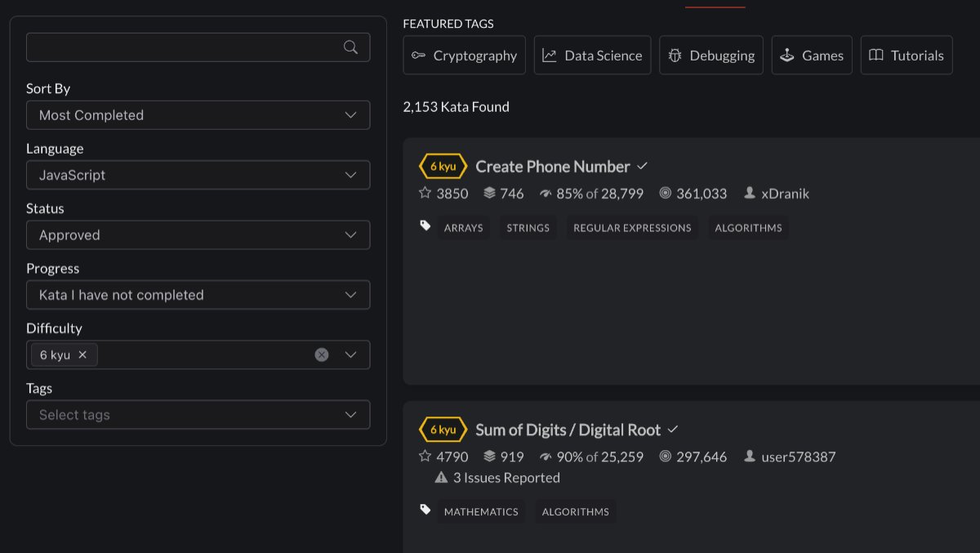Remove the 6 kyu difficulty chip
Viewport: 980px width, 553px height.
82,355
